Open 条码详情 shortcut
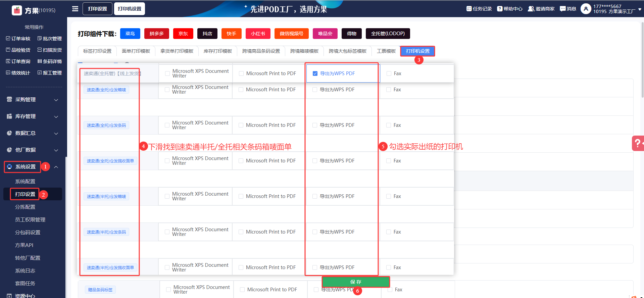Screen dimensions: 644x298 coord(50,61)
